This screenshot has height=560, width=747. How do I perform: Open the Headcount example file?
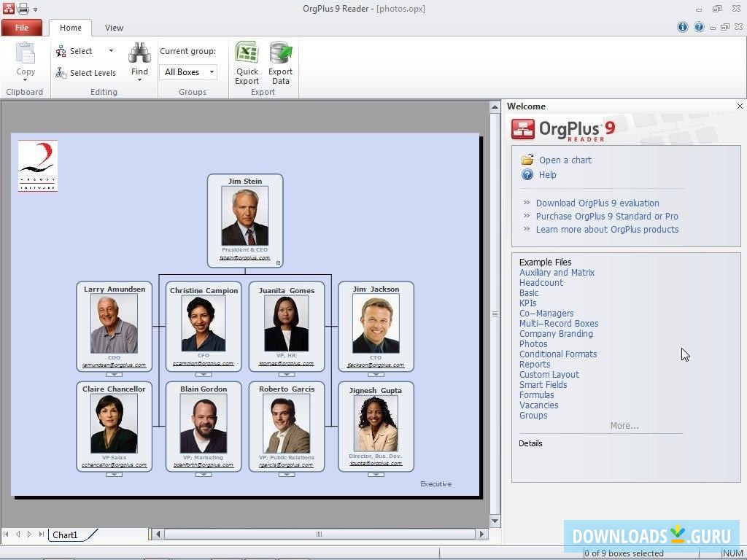pyautogui.click(x=541, y=282)
